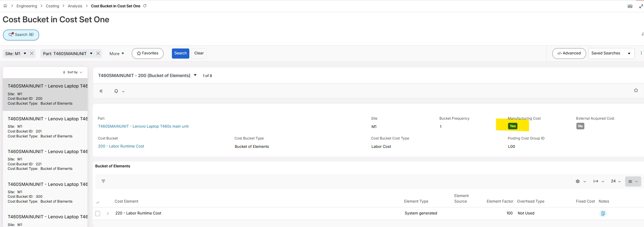Navigate to Engineering breadcrumb
This screenshot has width=644, height=227.
coord(26,6)
